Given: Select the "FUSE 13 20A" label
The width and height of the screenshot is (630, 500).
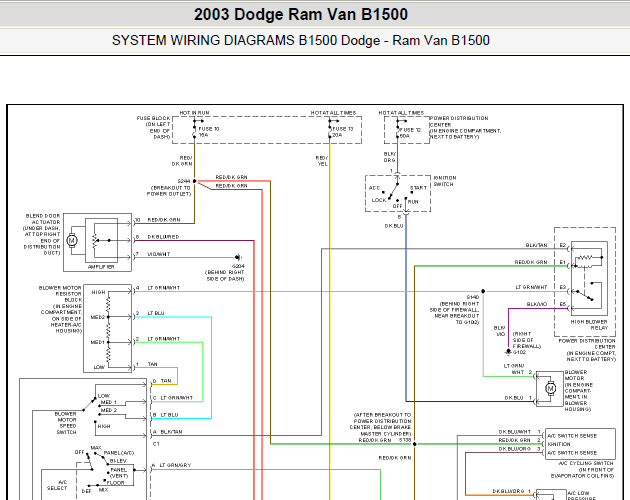Looking at the screenshot, I should 343,132.
